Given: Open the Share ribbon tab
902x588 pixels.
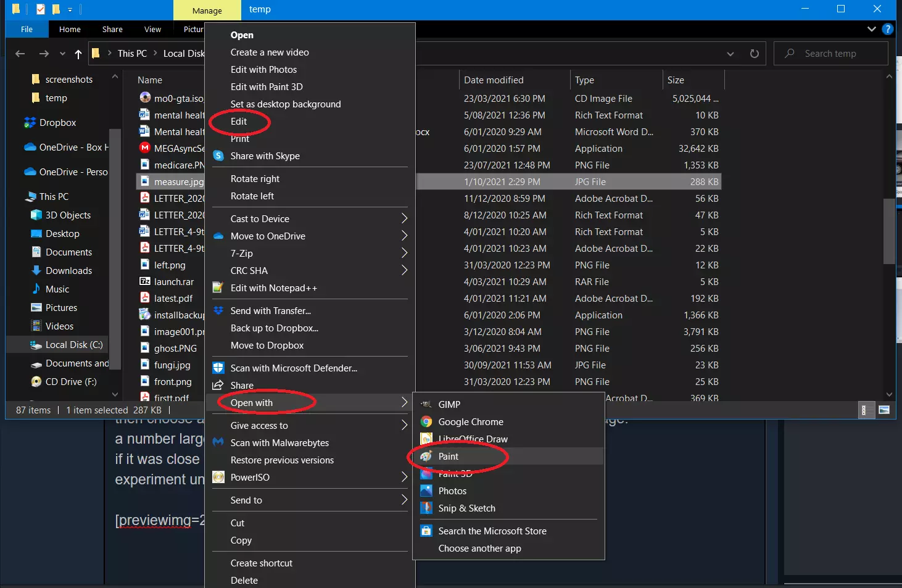Looking at the screenshot, I should pos(112,29).
